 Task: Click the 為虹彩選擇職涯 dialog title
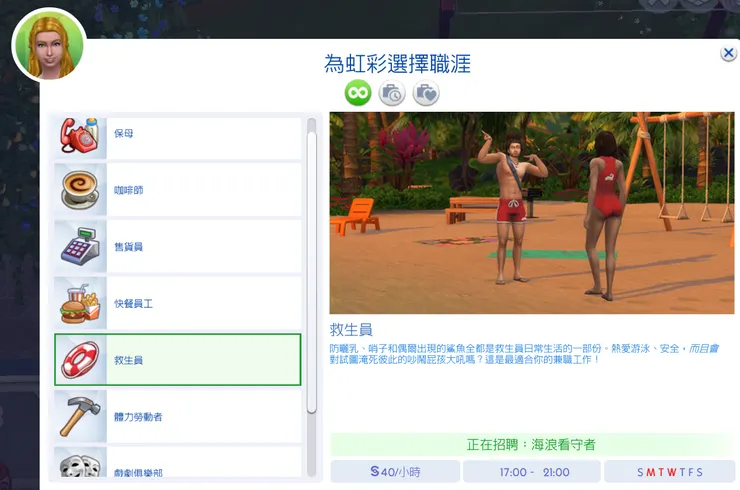click(x=397, y=64)
